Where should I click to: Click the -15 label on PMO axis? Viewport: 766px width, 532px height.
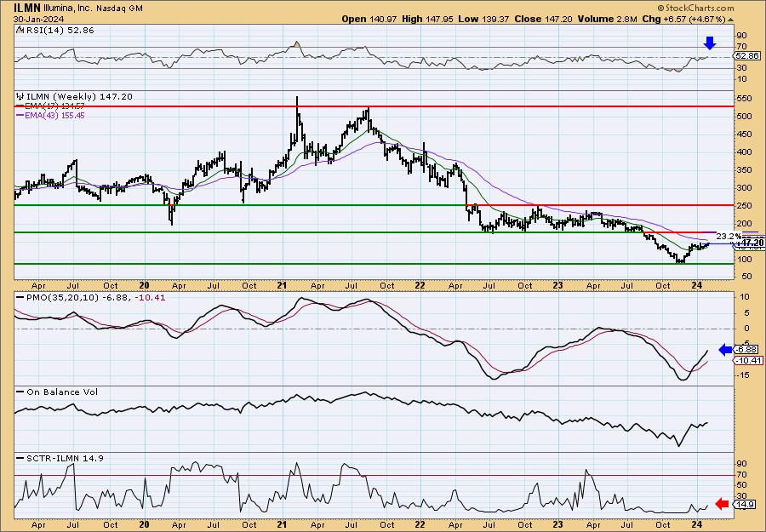(743, 375)
